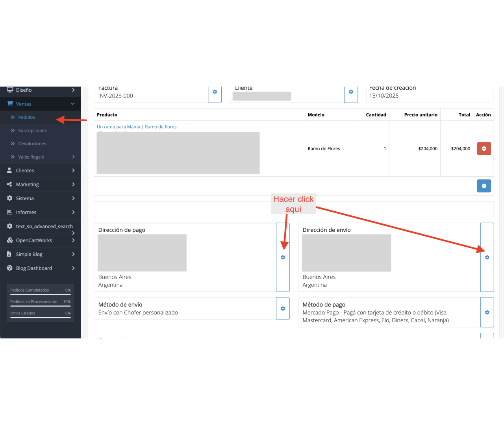Open Método de envío gear settings
The width and height of the screenshot is (504, 425).
tap(283, 309)
